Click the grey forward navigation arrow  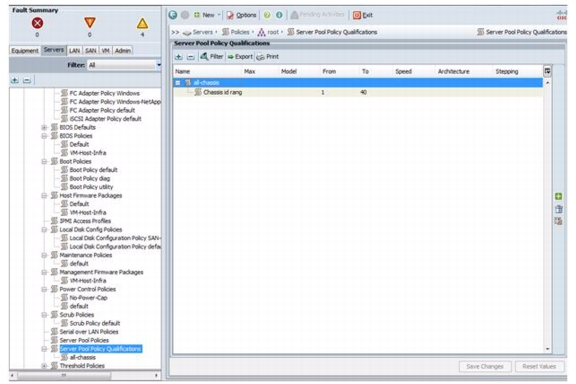click(x=185, y=15)
